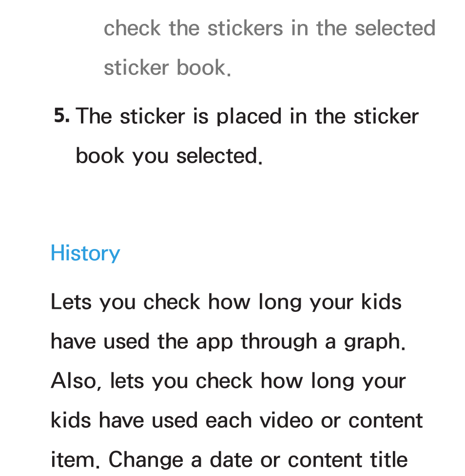465x476 pixels.
Task: Click the line "Lets you check how long your kids"
Action: (x=226, y=303)
